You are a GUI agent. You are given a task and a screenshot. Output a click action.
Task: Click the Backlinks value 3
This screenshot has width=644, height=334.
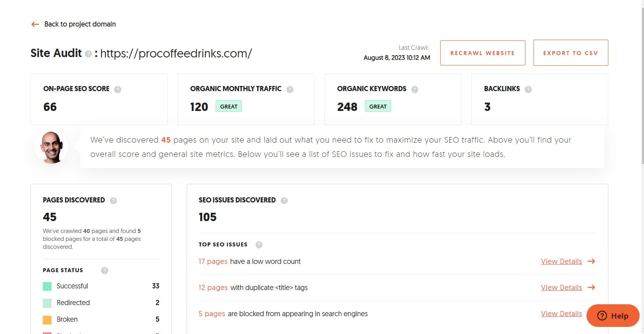pos(487,107)
